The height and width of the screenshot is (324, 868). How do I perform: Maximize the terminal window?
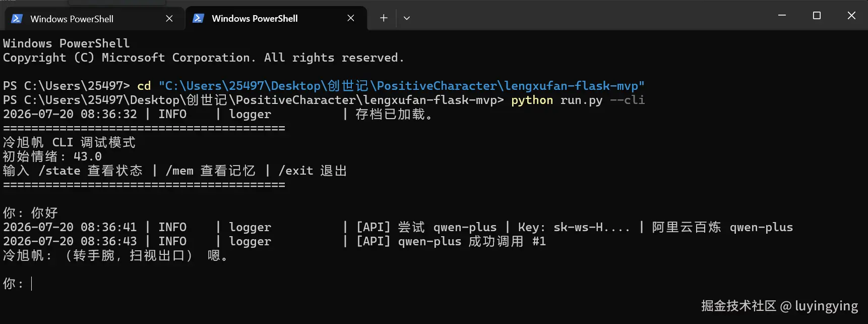click(817, 16)
